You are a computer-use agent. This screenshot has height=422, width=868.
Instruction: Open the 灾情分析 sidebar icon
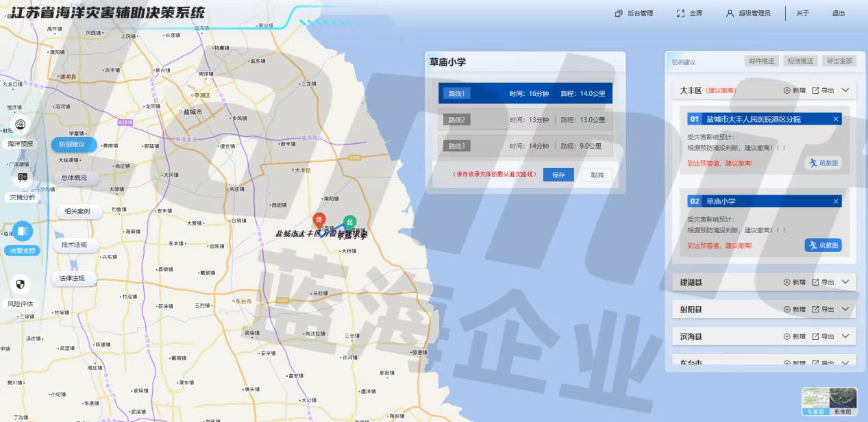[22, 178]
